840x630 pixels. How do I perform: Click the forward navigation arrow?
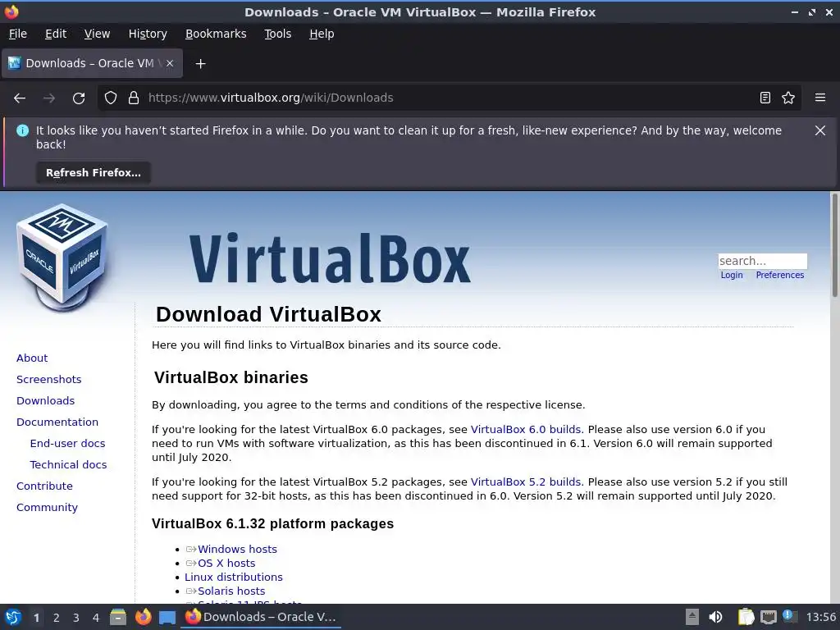click(x=49, y=98)
